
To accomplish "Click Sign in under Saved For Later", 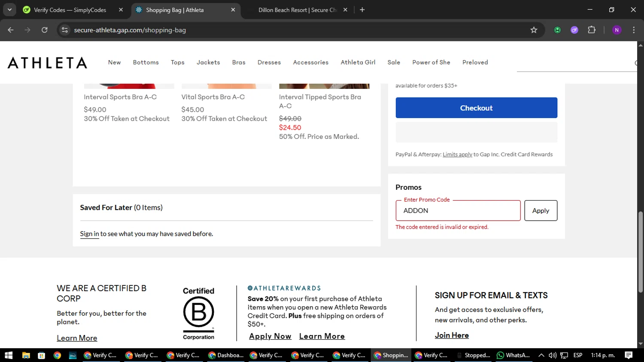I will pos(89,234).
